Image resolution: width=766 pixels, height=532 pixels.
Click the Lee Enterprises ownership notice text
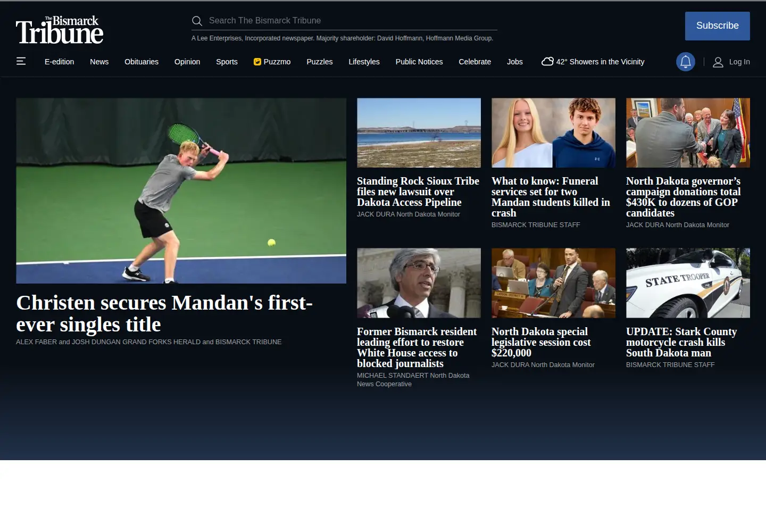click(342, 38)
